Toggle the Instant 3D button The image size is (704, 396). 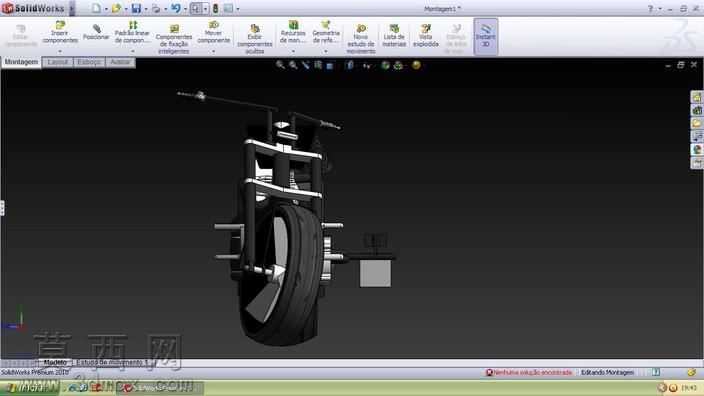tap(486, 37)
